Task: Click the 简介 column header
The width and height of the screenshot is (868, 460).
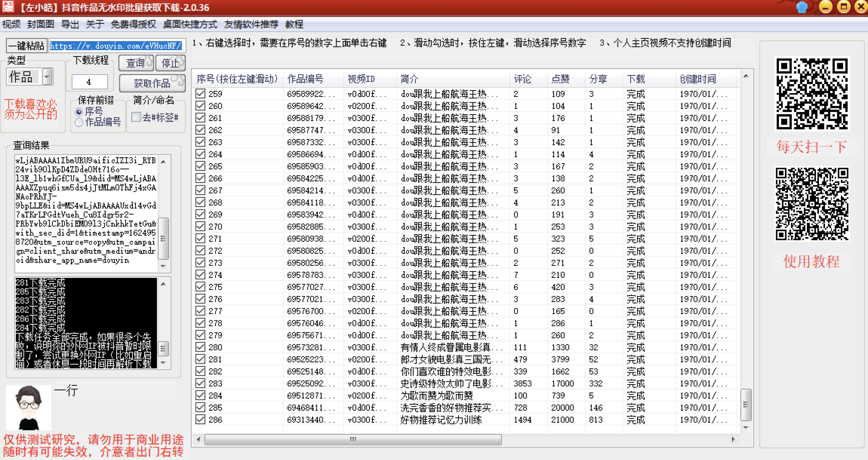Action: [453, 79]
